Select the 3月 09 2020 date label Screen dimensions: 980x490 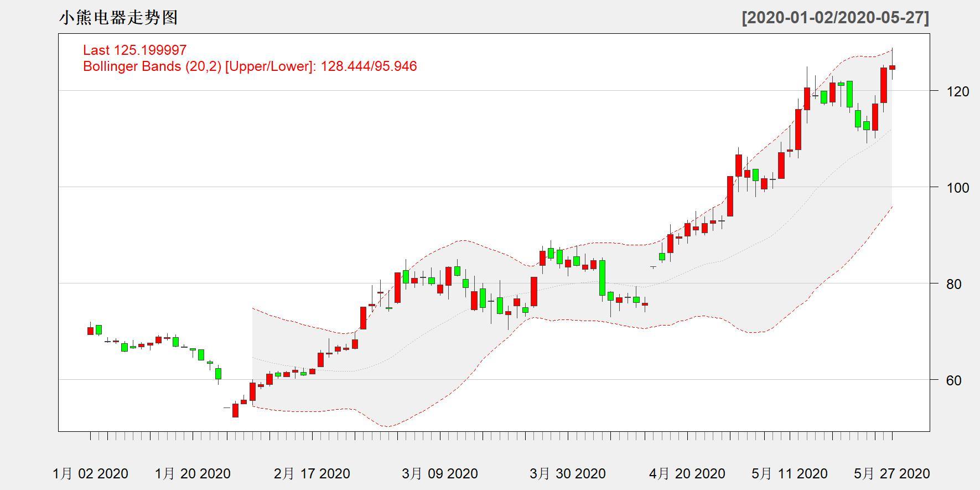[440, 474]
